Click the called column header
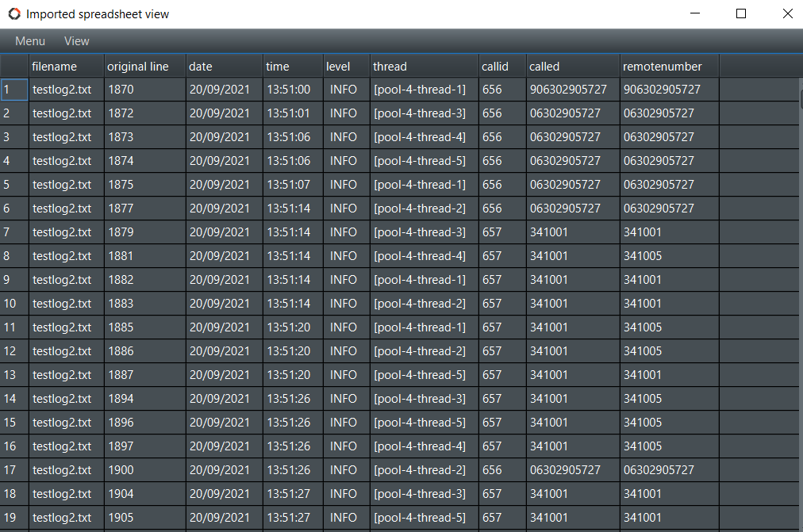The width and height of the screenshot is (803, 532). click(x=574, y=67)
